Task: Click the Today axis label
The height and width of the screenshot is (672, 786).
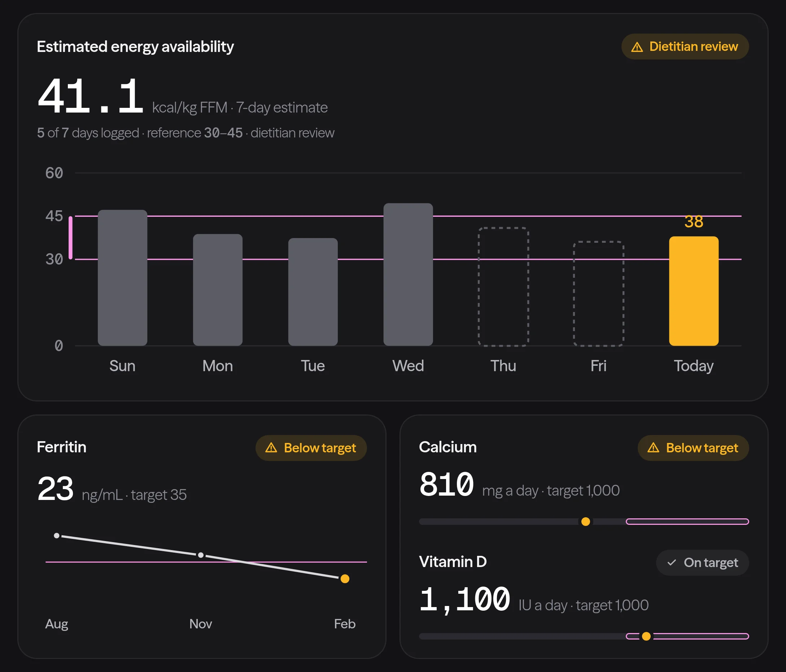Action: click(694, 366)
